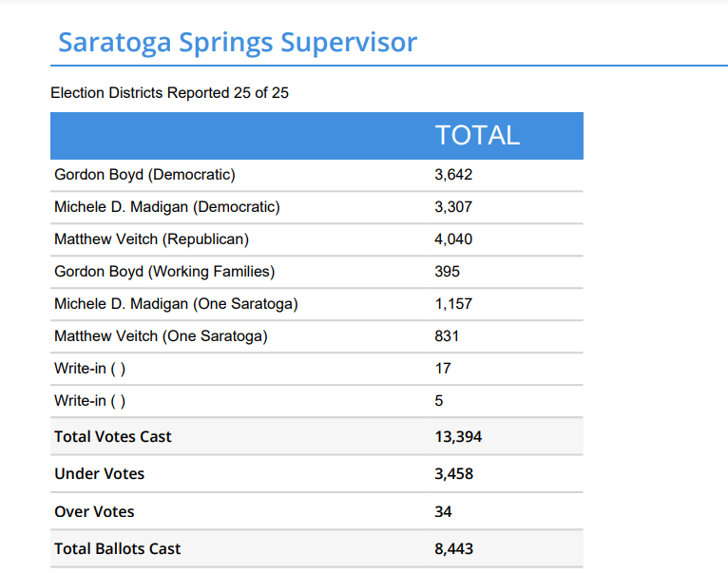
Task: Click Matthew Veitch (Republican) row label
Action: coord(151,239)
